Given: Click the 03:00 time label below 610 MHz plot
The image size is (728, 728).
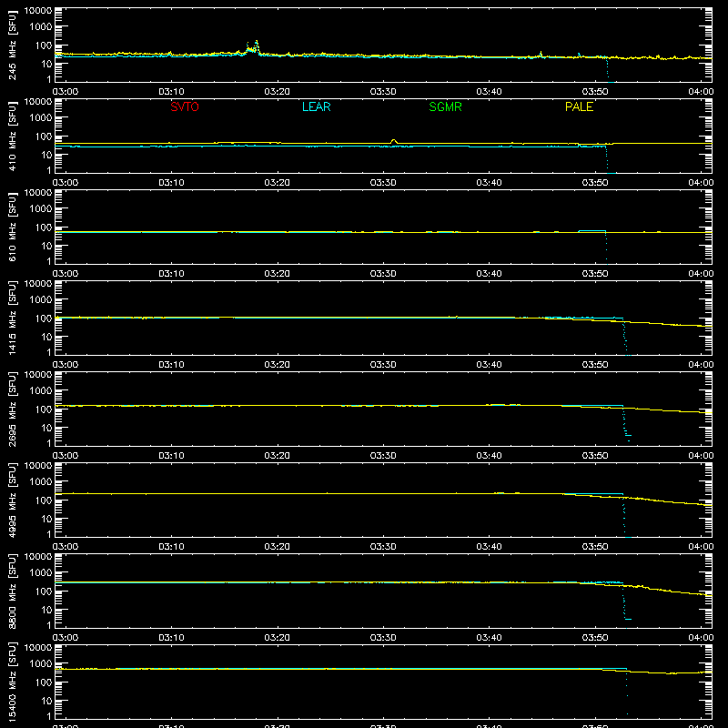Looking at the screenshot, I should click(66, 274).
